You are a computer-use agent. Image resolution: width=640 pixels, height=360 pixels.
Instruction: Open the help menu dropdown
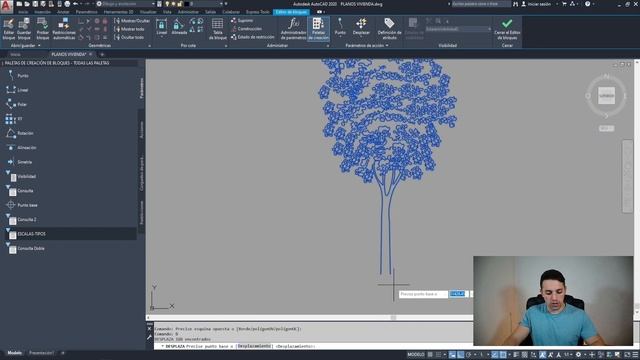(593, 4)
